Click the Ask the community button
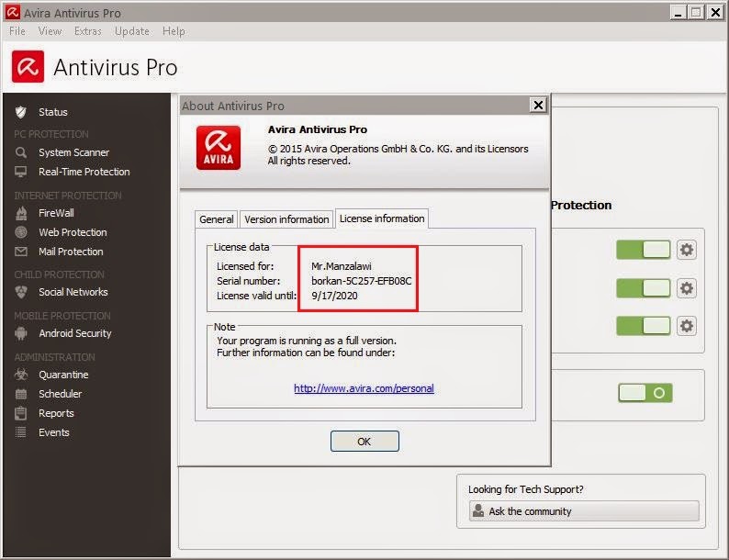 [584, 511]
